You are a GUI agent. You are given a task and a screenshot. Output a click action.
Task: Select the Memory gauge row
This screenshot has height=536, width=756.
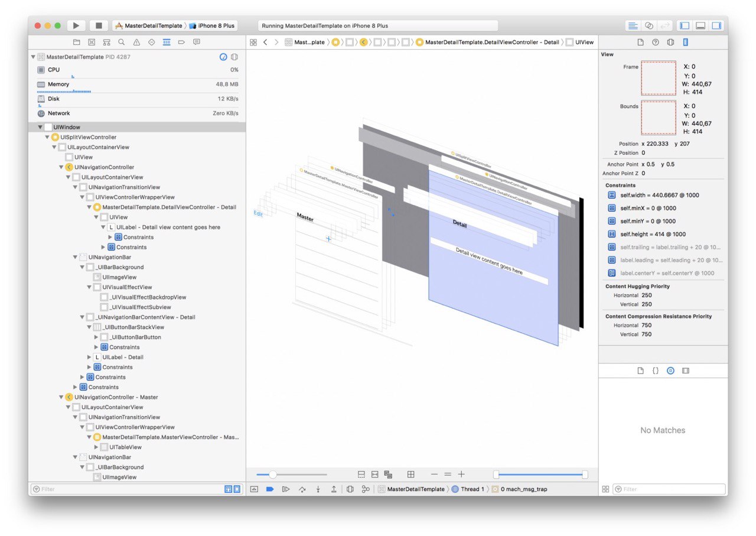pyautogui.click(x=138, y=85)
